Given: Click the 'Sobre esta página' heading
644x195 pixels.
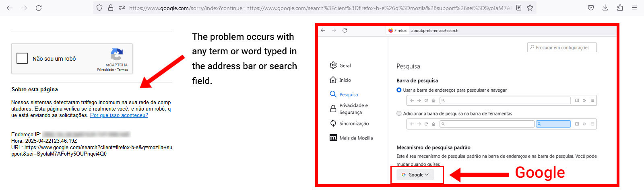Looking at the screenshot, I should [x=35, y=89].
